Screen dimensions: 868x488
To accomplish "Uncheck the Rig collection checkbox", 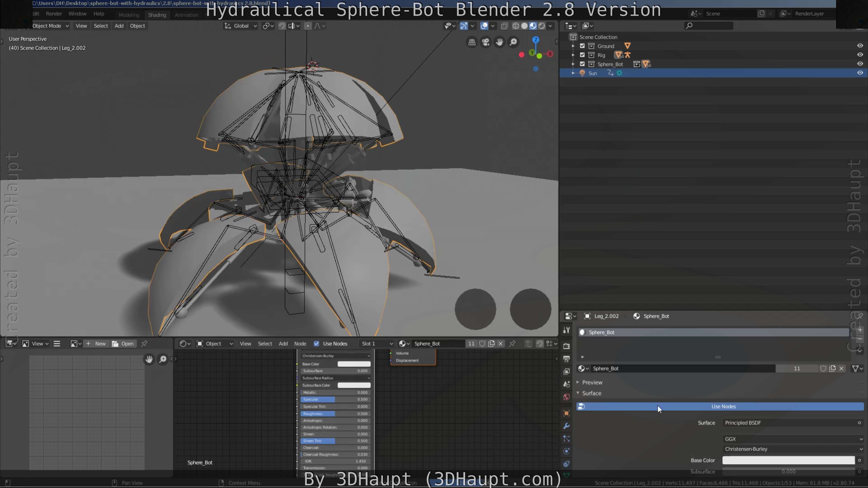I will 582,55.
